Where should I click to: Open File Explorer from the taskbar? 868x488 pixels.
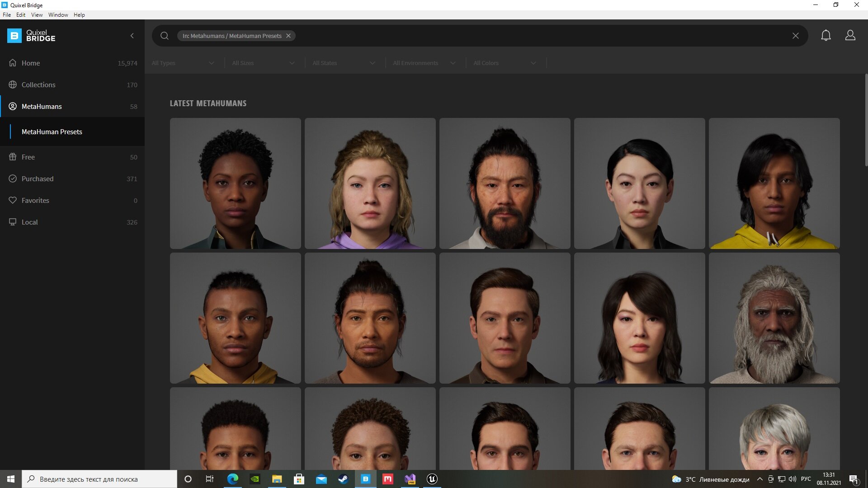pyautogui.click(x=277, y=479)
